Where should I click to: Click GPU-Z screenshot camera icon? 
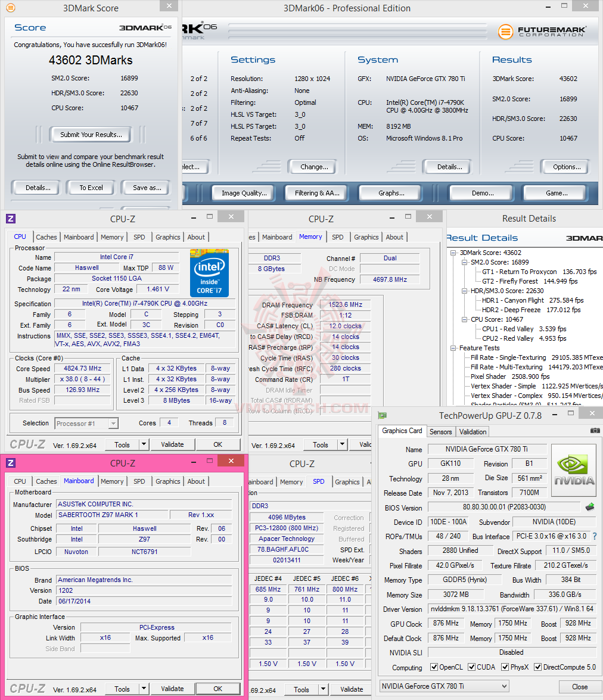[x=595, y=431]
